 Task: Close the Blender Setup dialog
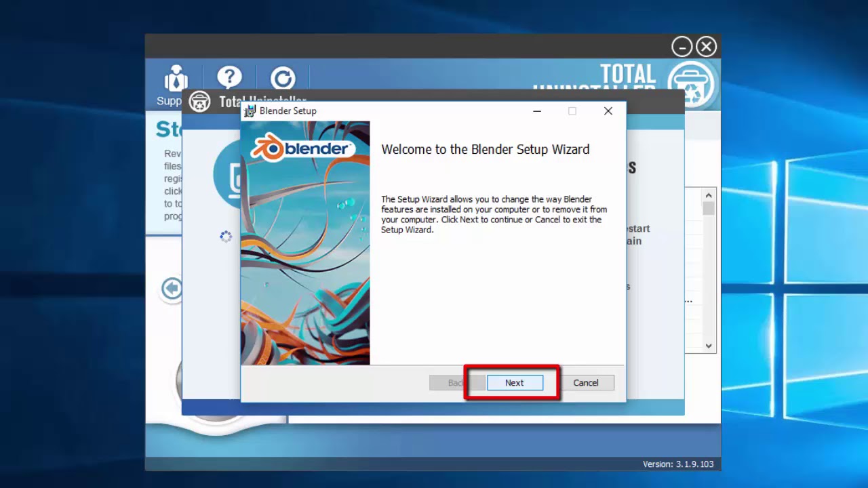click(608, 111)
